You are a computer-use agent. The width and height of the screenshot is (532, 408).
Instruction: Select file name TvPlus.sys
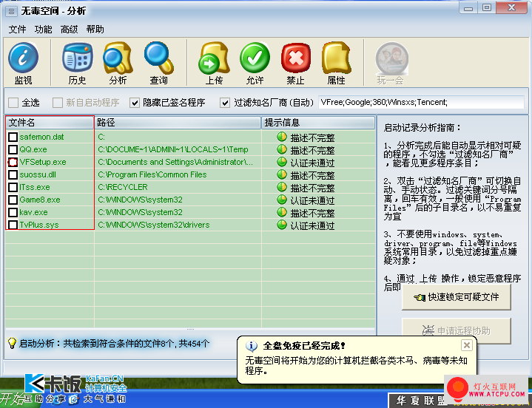pos(39,225)
